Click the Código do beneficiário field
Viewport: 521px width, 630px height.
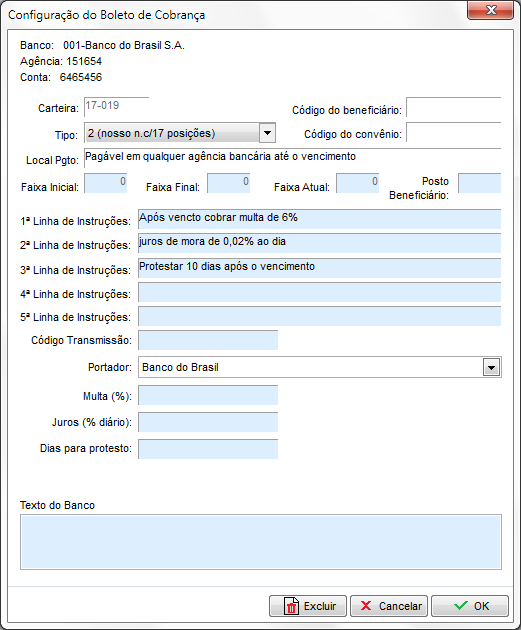point(454,107)
